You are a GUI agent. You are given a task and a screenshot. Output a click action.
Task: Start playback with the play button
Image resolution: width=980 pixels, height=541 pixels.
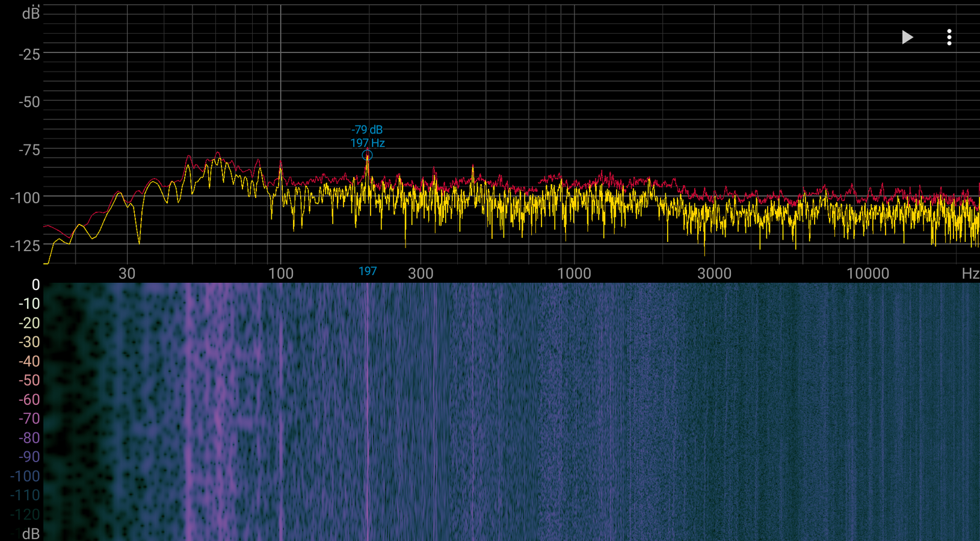[907, 37]
